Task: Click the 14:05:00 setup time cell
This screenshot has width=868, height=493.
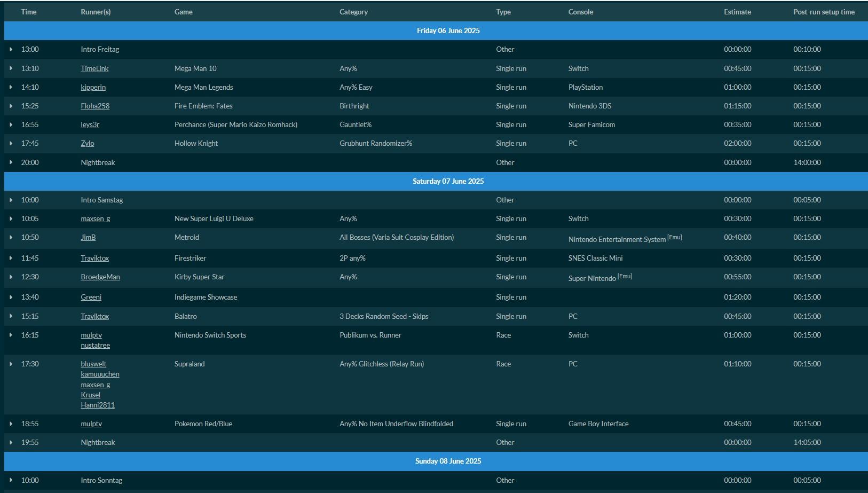Action: pyautogui.click(x=807, y=442)
